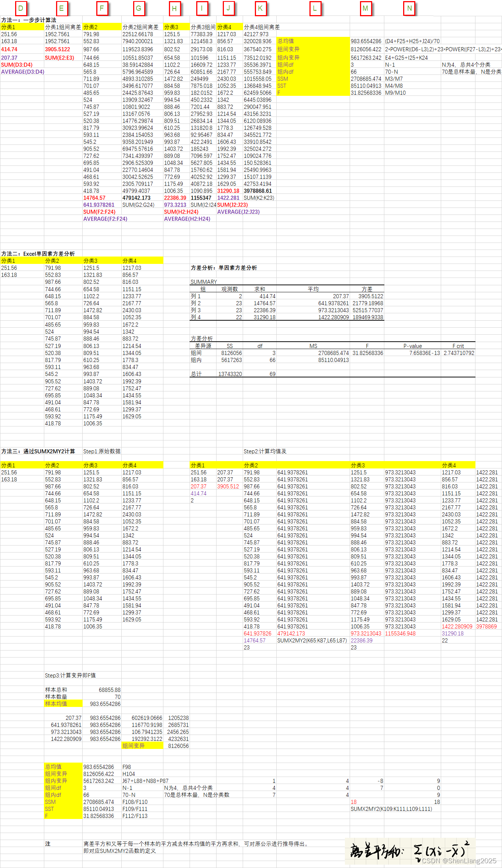The width and height of the screenshot is (502, 868).
Task: Select the F crit header cell
Action: 458,346
